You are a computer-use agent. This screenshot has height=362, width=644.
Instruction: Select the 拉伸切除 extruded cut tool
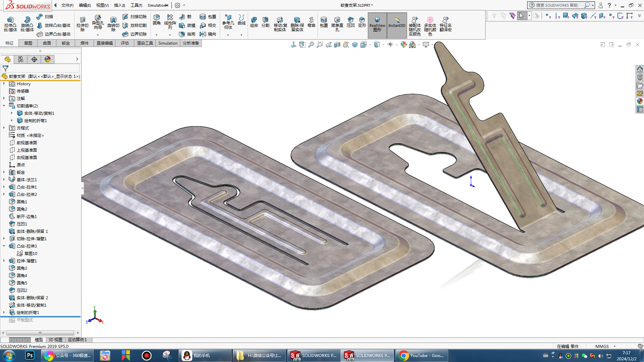click(x=83, y=24)
